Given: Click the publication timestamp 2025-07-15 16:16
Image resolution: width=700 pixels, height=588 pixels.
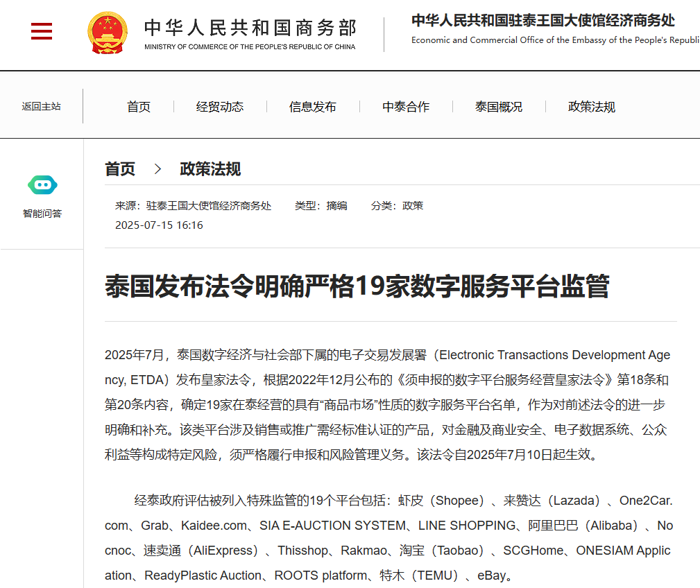Looking at the screenshot, I should point(159,225).
